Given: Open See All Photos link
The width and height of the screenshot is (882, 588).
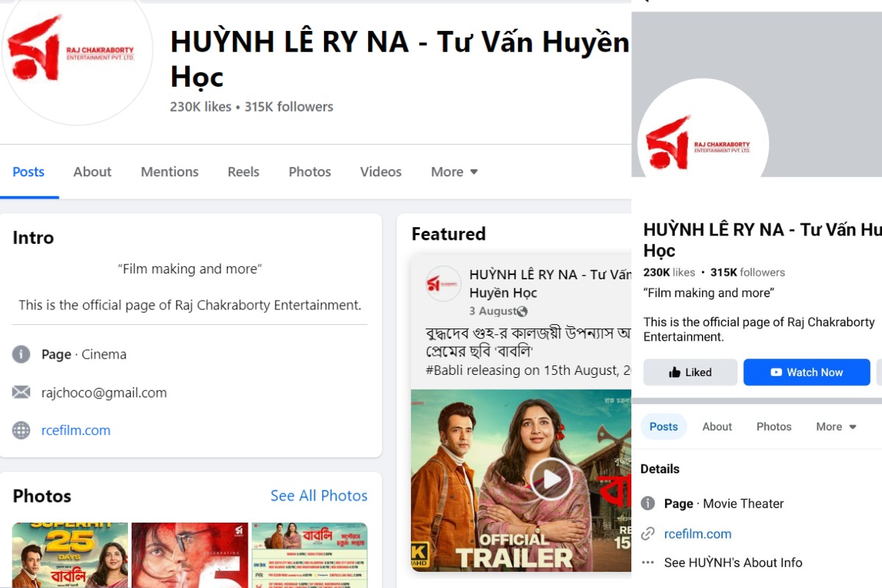Looking at the screenshot, I should 318,496.
